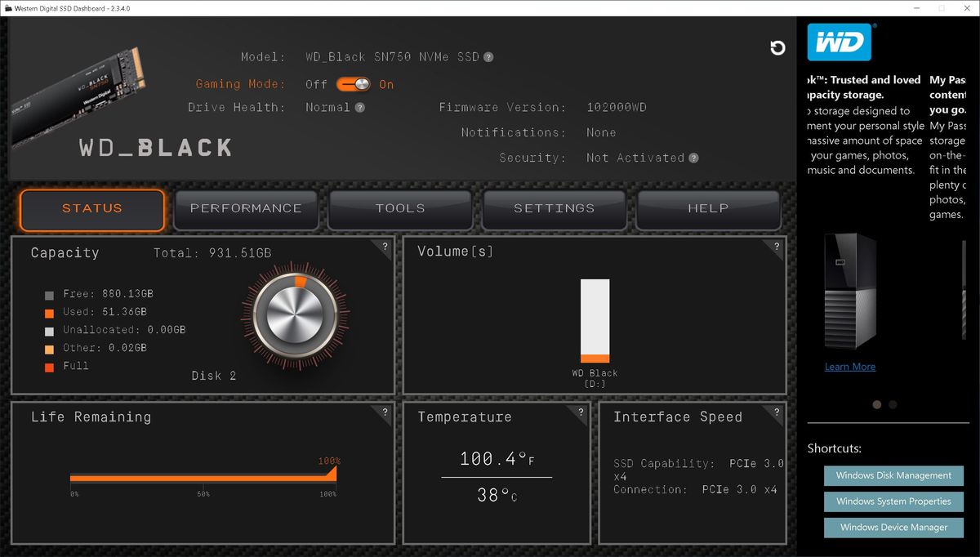Click the 'Used: 51.36GB' legend text
The width and height of the screenshot is (980, 557).
[x=105, y=312]
